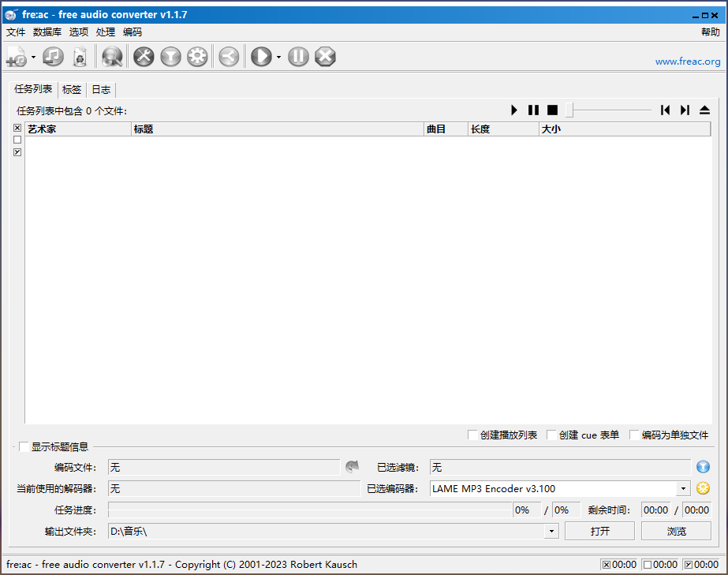Visit the www.freac.org link

coord(687,62)
